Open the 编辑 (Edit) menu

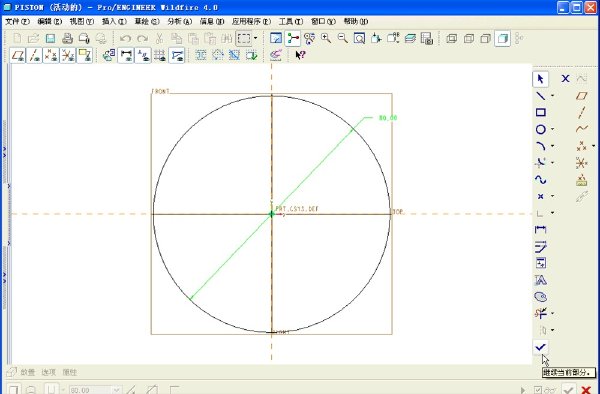pyautogui.click(x=50, y=21)
